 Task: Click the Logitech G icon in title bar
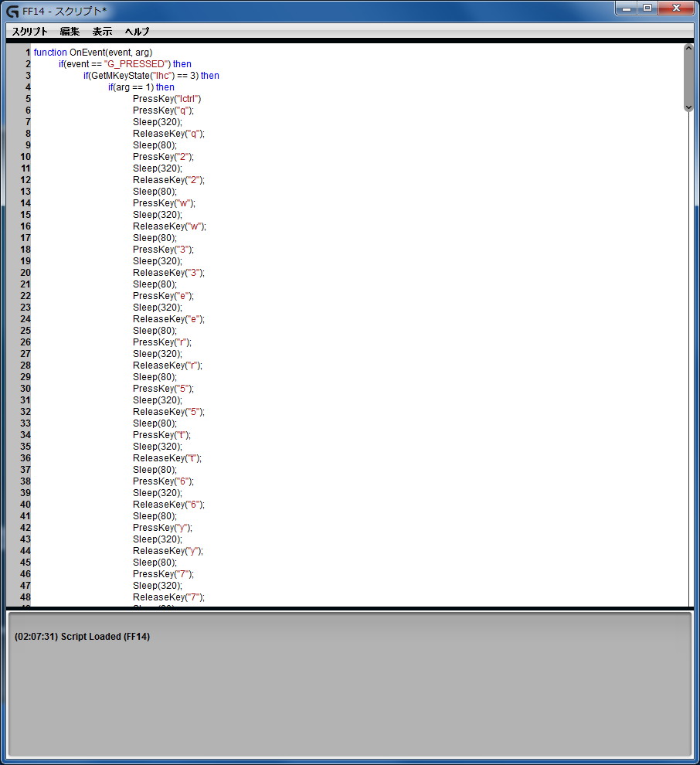(12, 11)
